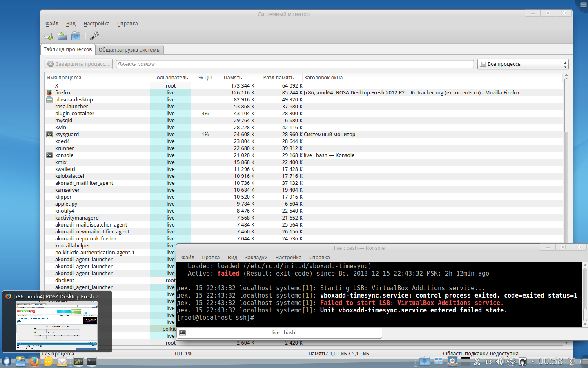The height and width of the screenshot is (368, 588).
Task: Open the ROSA launcher icon in taskbar
Action: click(6, 361)
